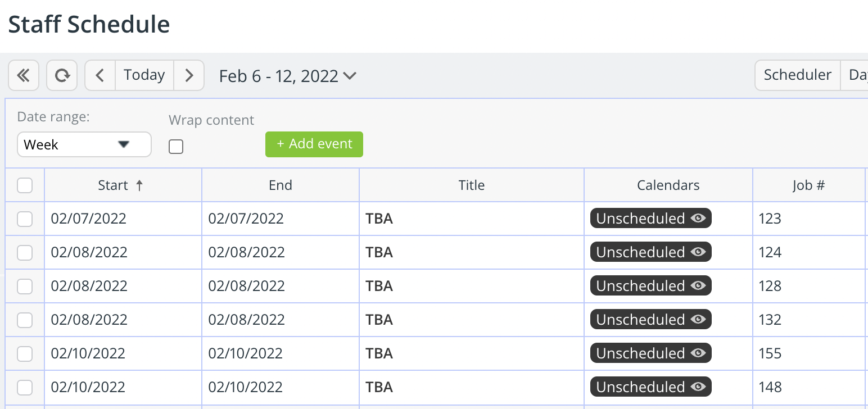
Task: Enable the Wrap content checkbox
Action: [176, 147]
